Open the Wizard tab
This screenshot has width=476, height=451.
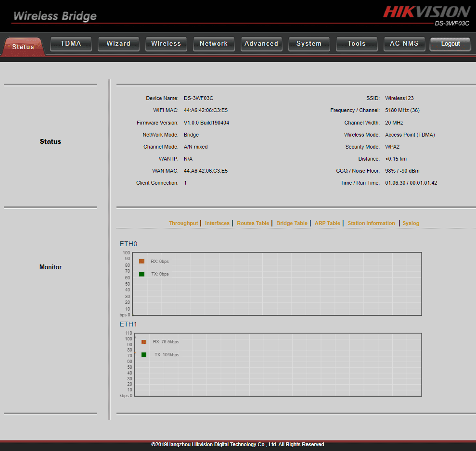[x=118, y=44]
